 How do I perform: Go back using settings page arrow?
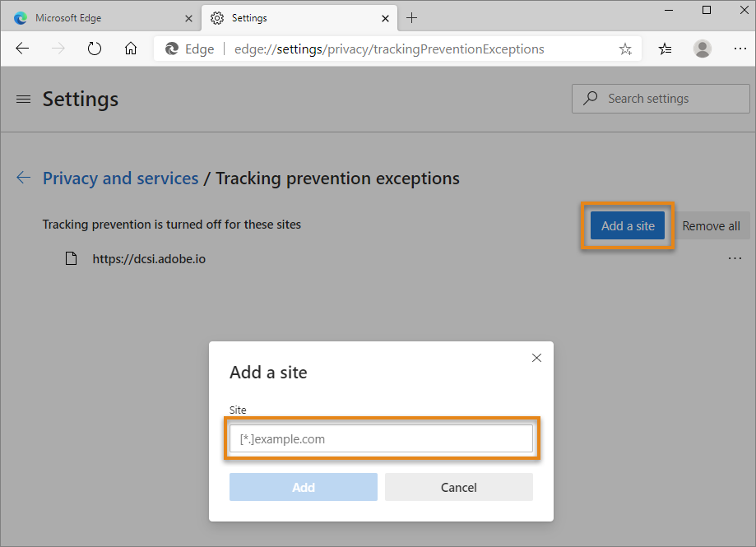point(24,178)
